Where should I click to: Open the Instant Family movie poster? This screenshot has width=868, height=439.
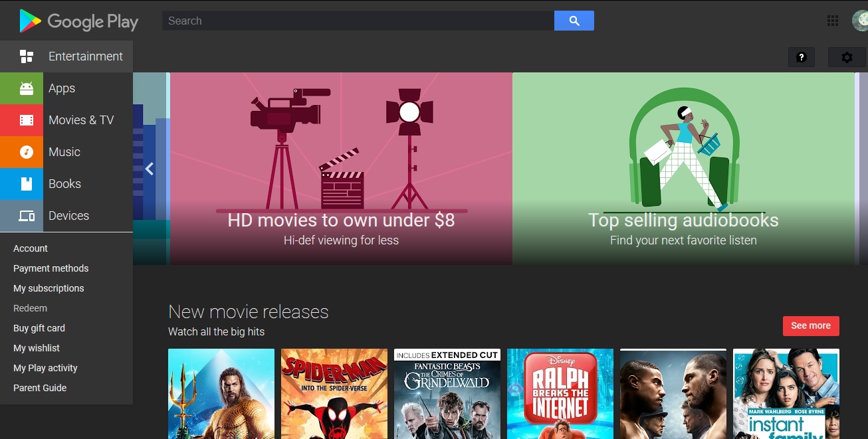point(786,394)
